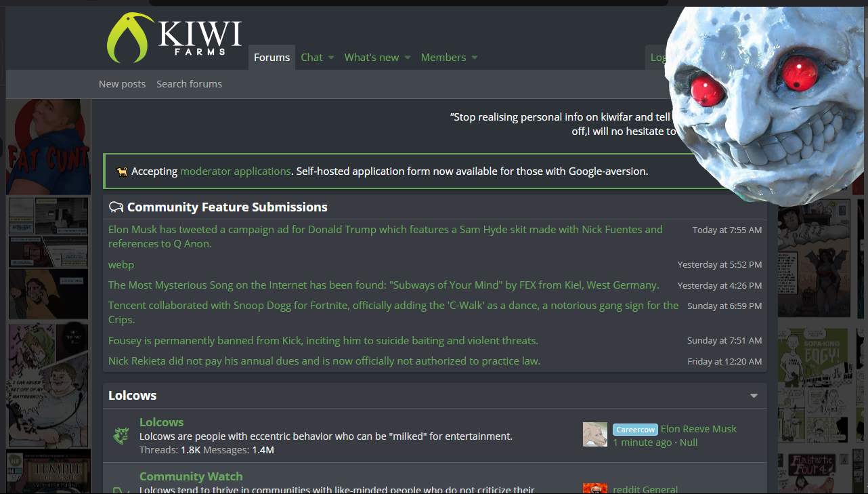This screenshot has width=868, height=494.
Task: Open avatar next to reddit General
Action: (x=595, y=489)
